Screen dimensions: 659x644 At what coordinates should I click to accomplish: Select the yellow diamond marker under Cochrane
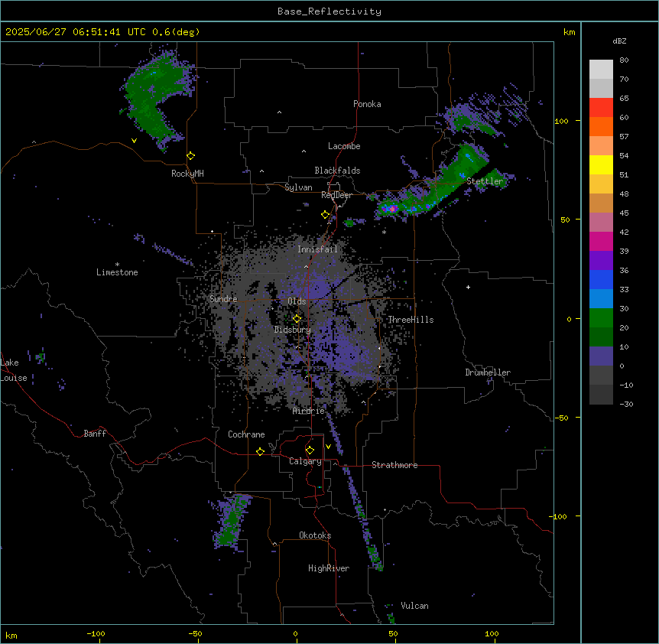(260, 451)
